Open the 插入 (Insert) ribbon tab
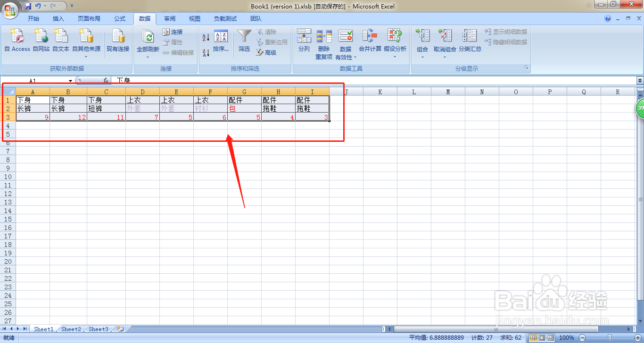 pyautogui.click(x=58, y=19)
